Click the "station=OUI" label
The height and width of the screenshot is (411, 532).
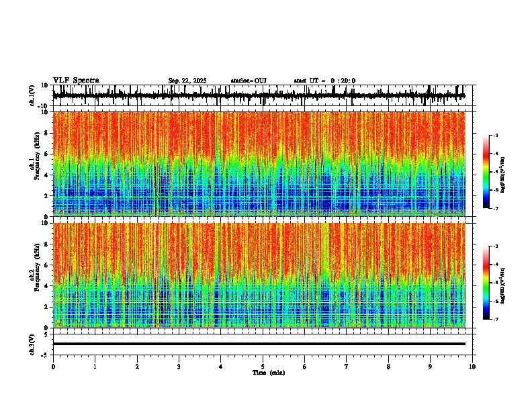[249, 81]
